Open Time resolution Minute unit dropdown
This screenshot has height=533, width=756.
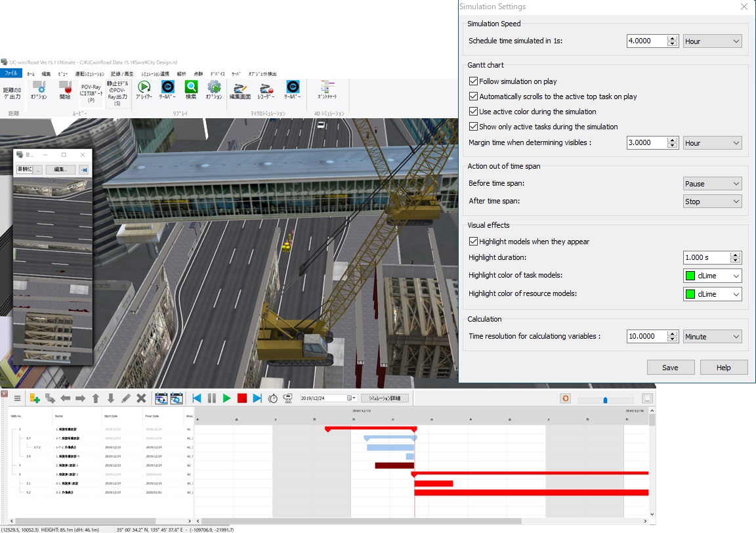click(712, 336)
